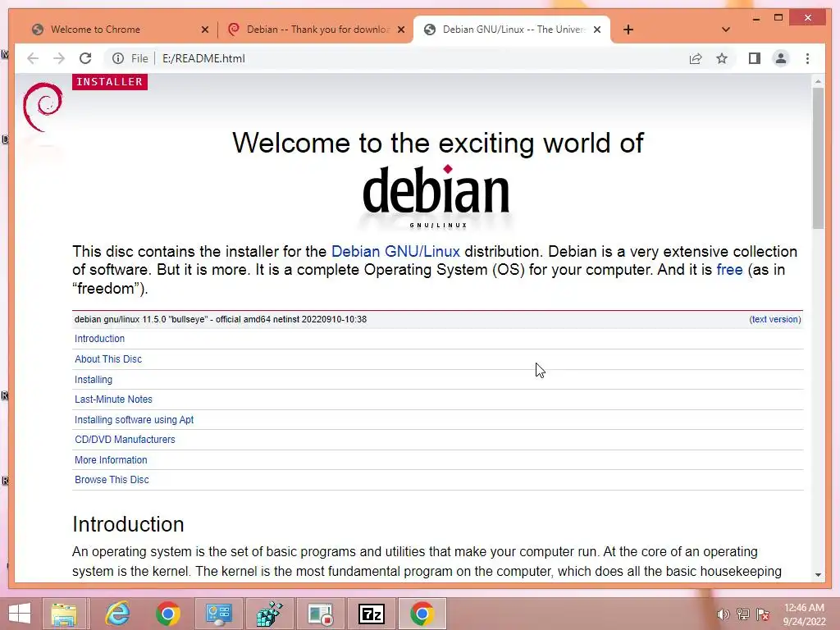This screenshot has height=630, width=840.
Task: Open Chrome three-dot menu
Action: (x=807, y=58)
